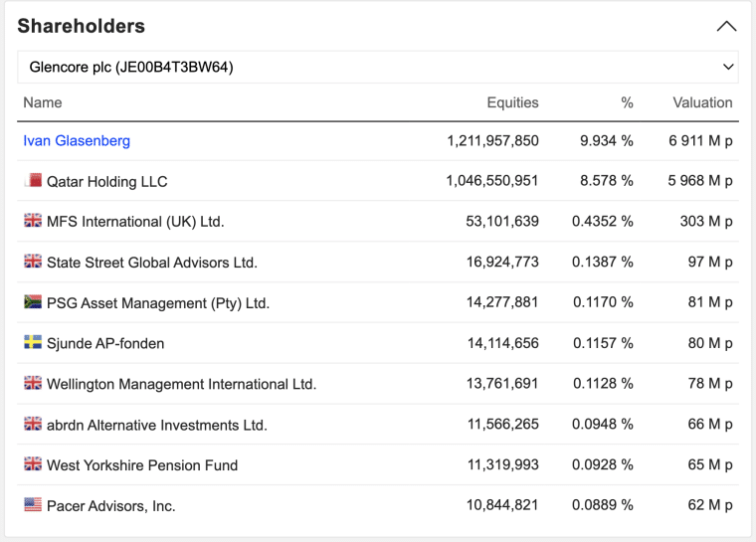Click percentage 0.1157 %
Viewport: 756px width, 542px height.
(x=603, y=343)
